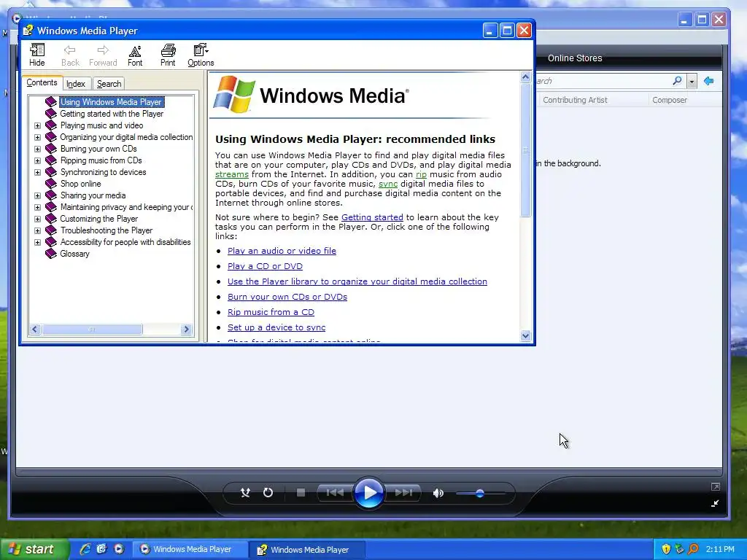Open the Shop online topic
Screen dimensions: 747x560
click(x=80, y=184)
